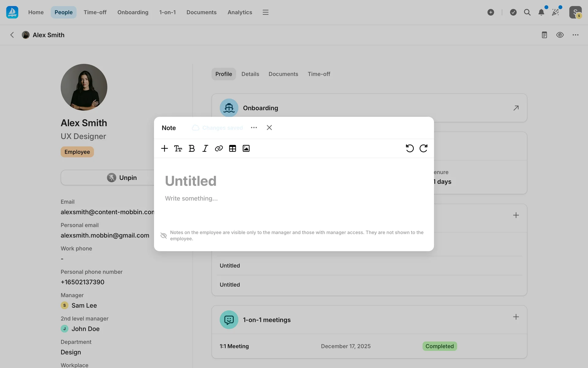The image size is (588, 368).
Task: Click the plus icon to add a block
Action: coord(164,148)
